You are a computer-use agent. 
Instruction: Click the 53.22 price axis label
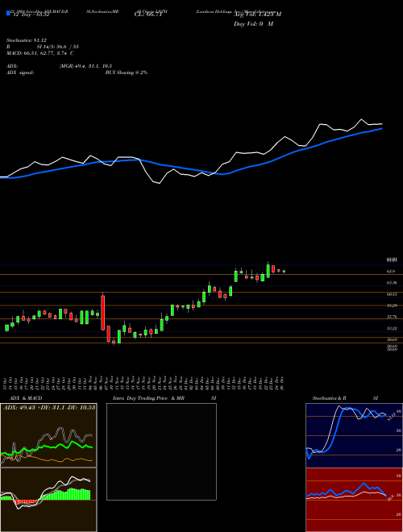pyautogui.click(x=393, y=328)
